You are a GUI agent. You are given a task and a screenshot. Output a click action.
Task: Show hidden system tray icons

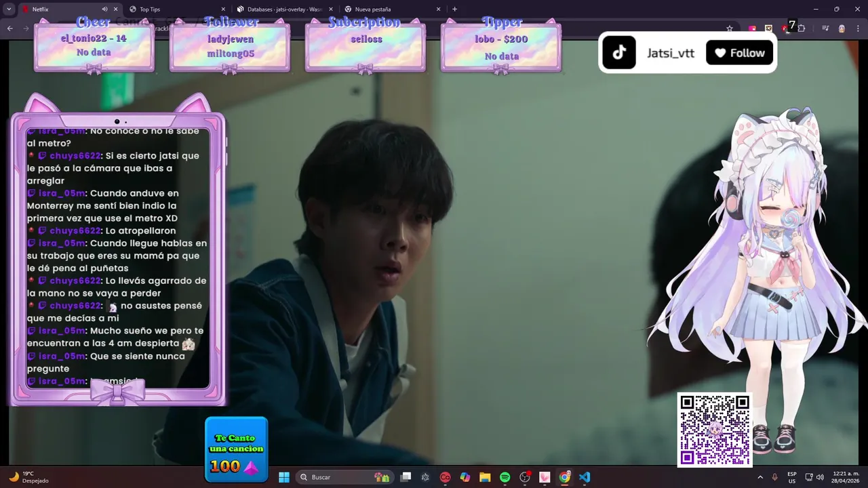(759, 477)
